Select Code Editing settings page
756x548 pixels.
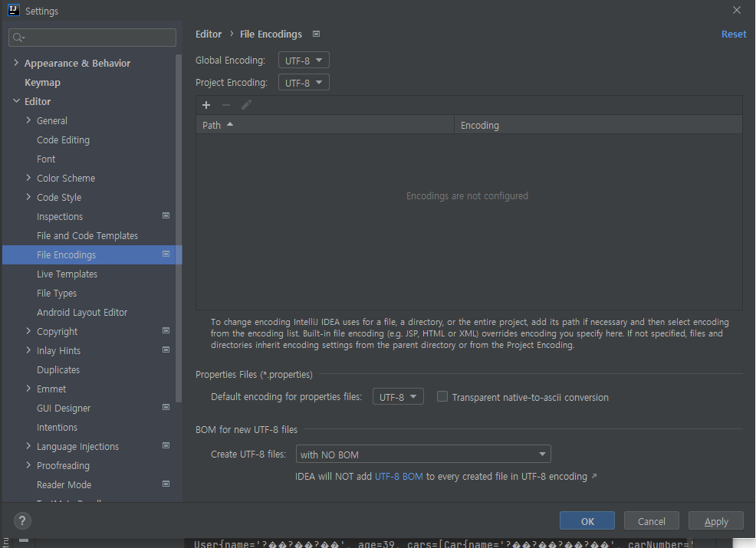(63, 139)
